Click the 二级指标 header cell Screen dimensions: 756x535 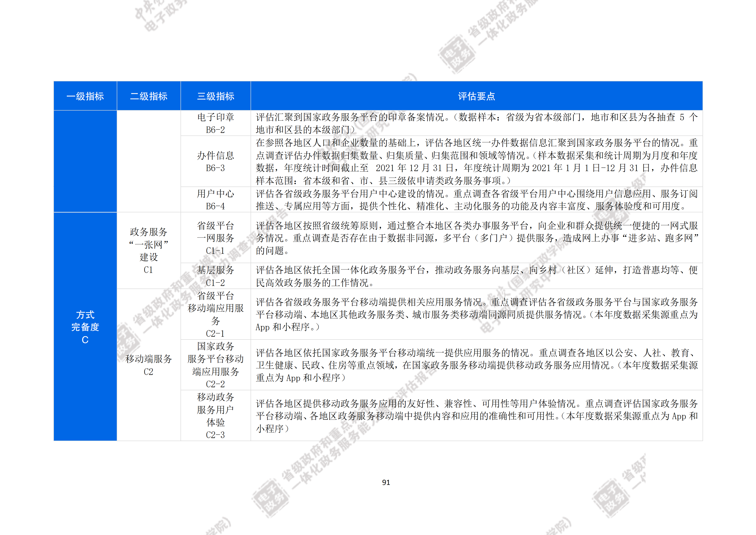[148, 96]
